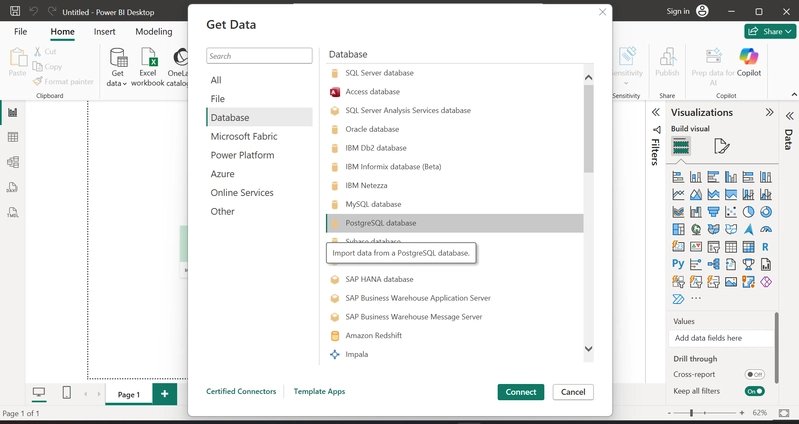Select the line chart visual
This screenshot has height=424, width=799.
coord(678,194)
